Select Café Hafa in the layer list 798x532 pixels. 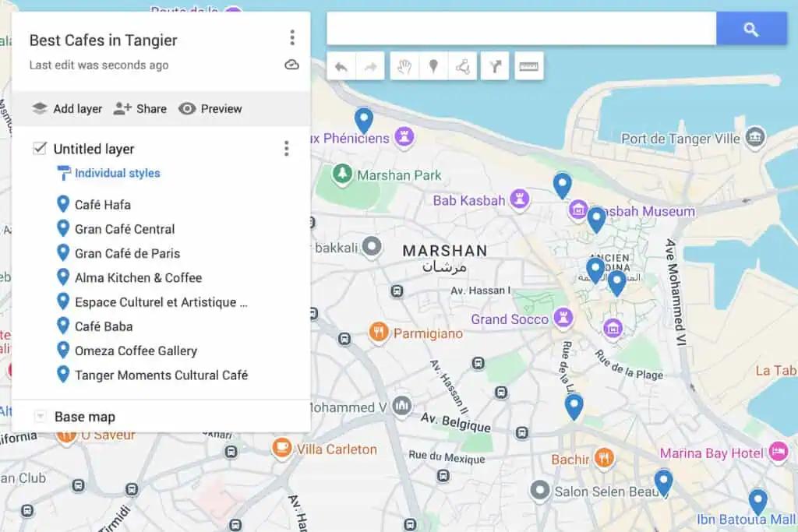(103, 204)
